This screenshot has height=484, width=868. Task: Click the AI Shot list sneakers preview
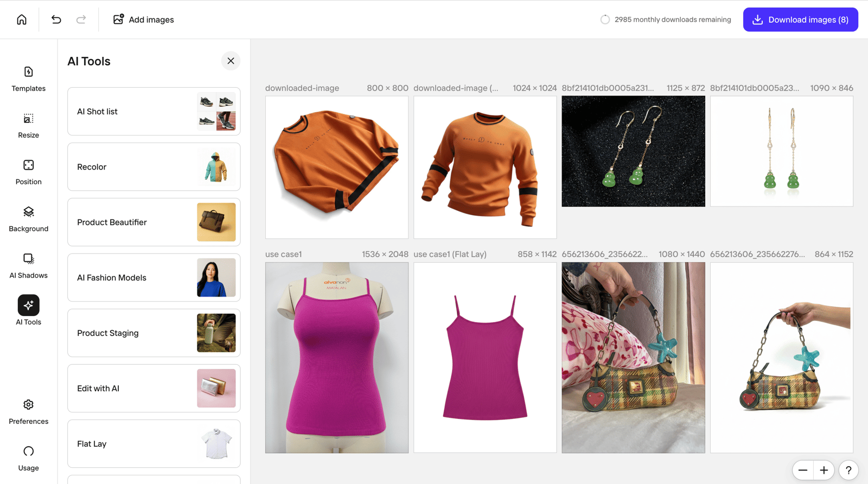click(x=216, y=111)
